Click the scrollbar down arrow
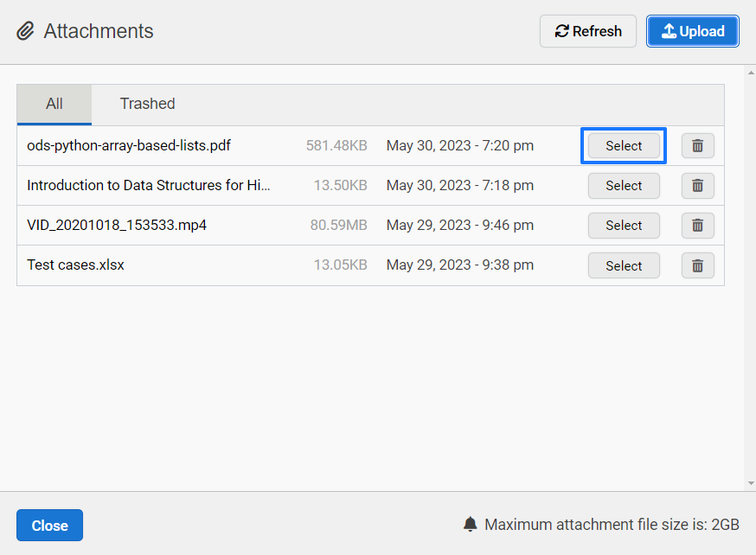 coord(751,483)
